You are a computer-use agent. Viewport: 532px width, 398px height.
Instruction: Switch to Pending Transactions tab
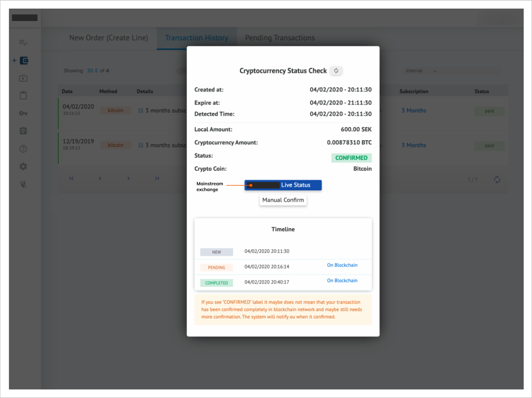tap(280, 38)
